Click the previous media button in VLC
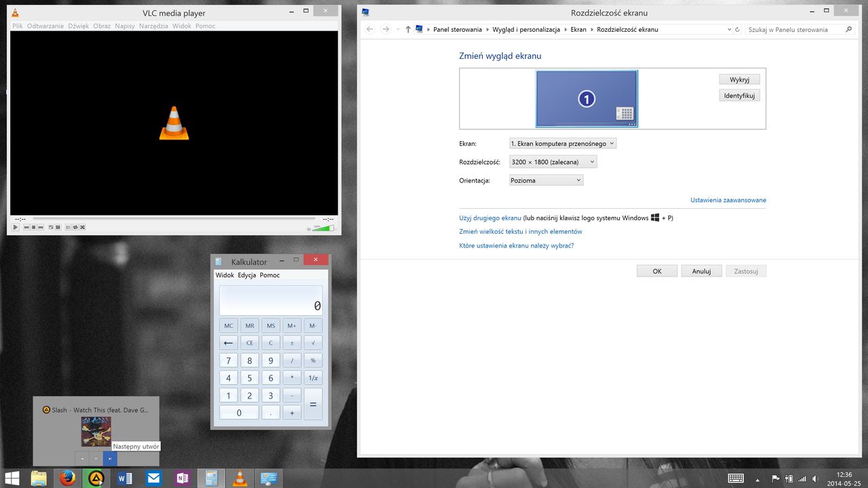Image resolution: width=868 pixels, height=488 pixels. coord(26,227)
